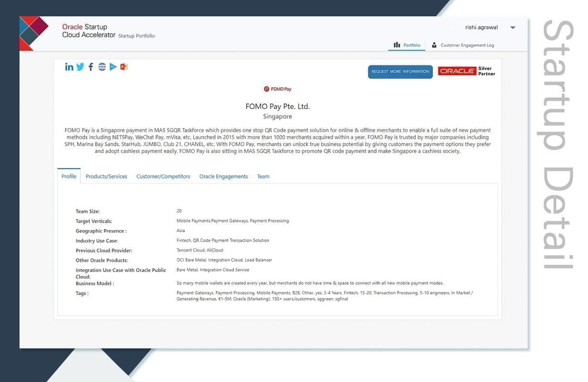Viewport: 588px width, 382px height.
Task: Click the Oracle Silver Partner badge
Action: pos(466,71)
